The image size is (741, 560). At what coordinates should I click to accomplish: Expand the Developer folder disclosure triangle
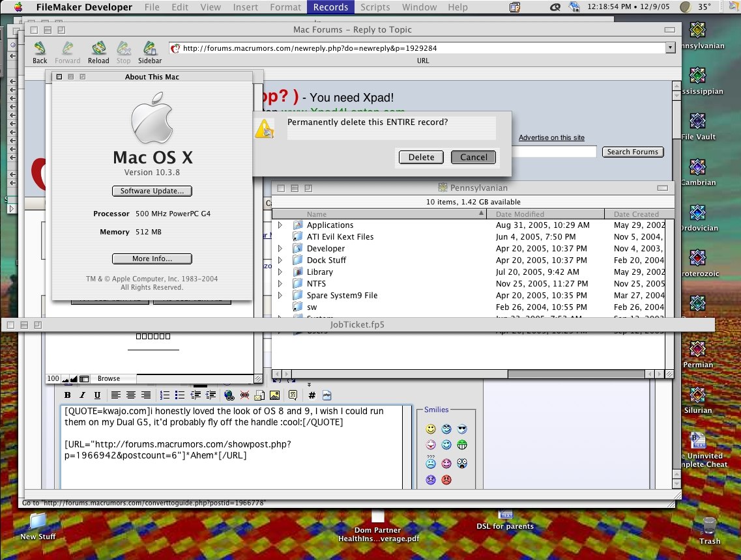tap(280, 248)
